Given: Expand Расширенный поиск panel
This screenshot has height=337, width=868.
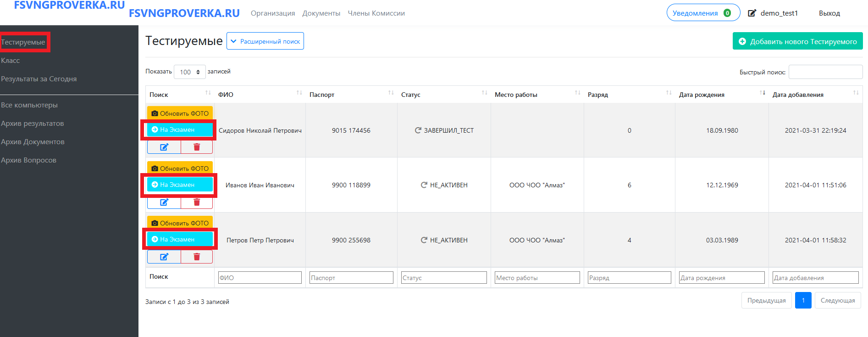Looking at the screenshot, I should click(265, 41).
